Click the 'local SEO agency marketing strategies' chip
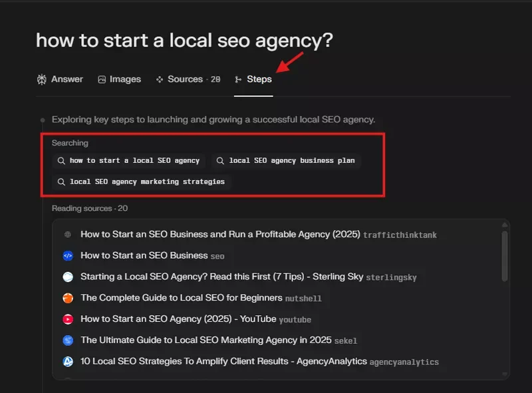Viewport: 532px width, 393px height. tap(141, 182)
